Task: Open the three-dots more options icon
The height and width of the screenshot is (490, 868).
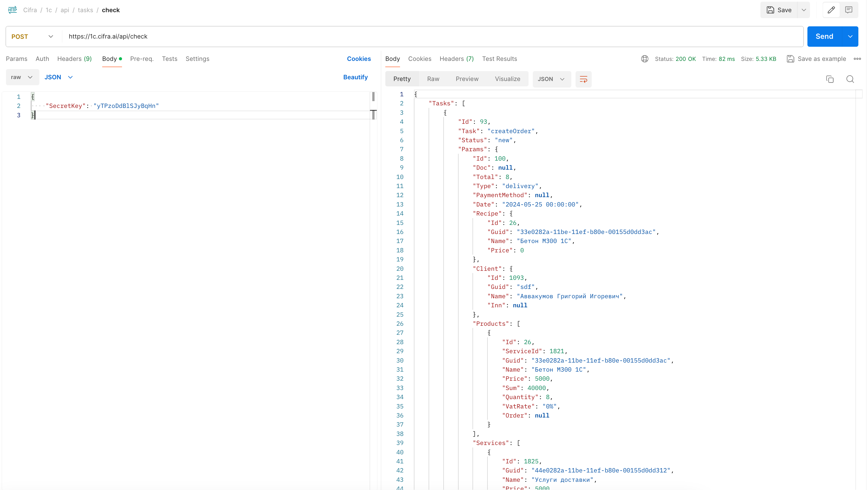Action: (857, 59)
